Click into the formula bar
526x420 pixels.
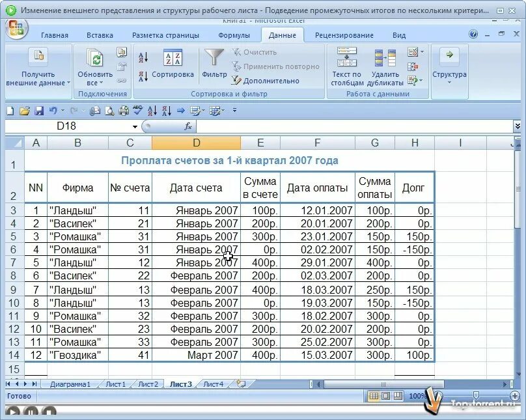354,126
